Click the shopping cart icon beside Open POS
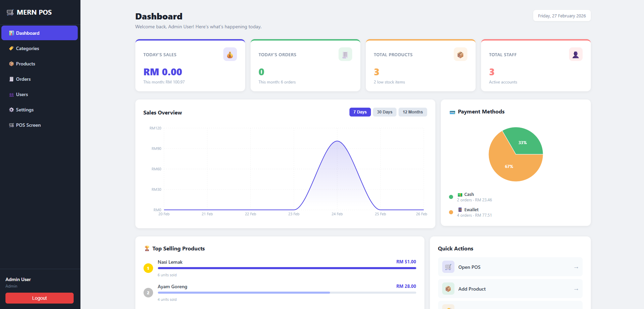 (x=448, y=267)
